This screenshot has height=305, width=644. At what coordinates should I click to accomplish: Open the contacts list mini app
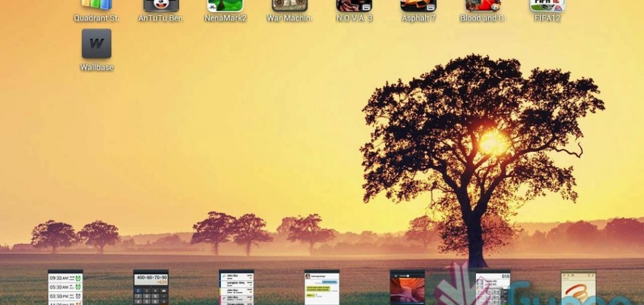(237, 288)
